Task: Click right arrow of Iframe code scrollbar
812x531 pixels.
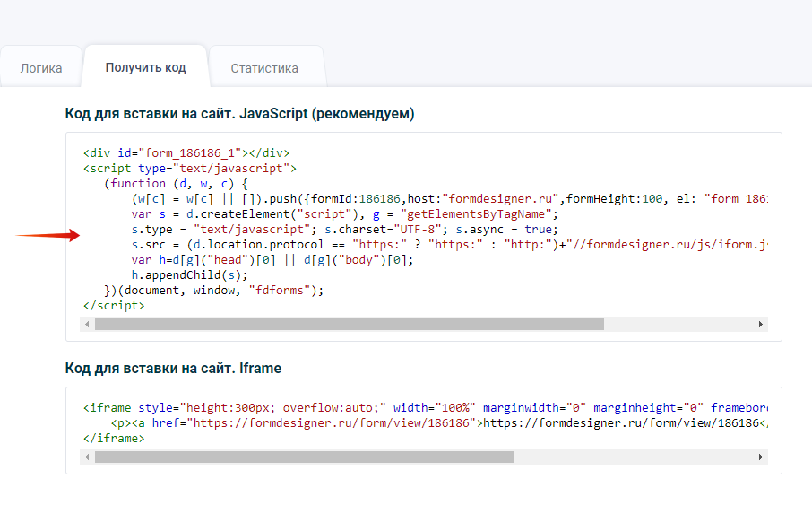Action: click(x=761, y=457)
